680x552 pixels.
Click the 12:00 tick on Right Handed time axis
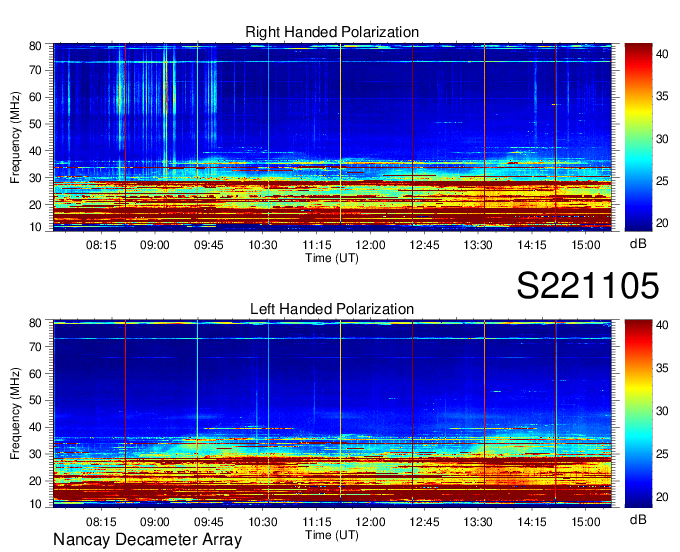pyautogui.click(x=370, y=245)
